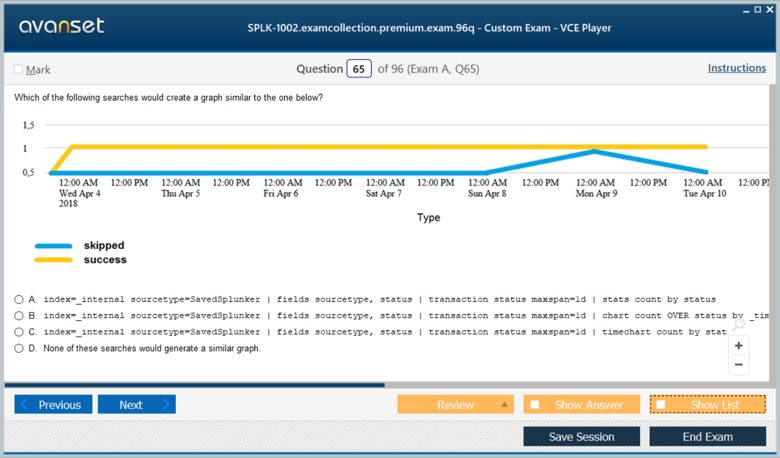This screenshot has height=458, width=780.
Task: Select answer option C radio button
Action: (19, 332)
